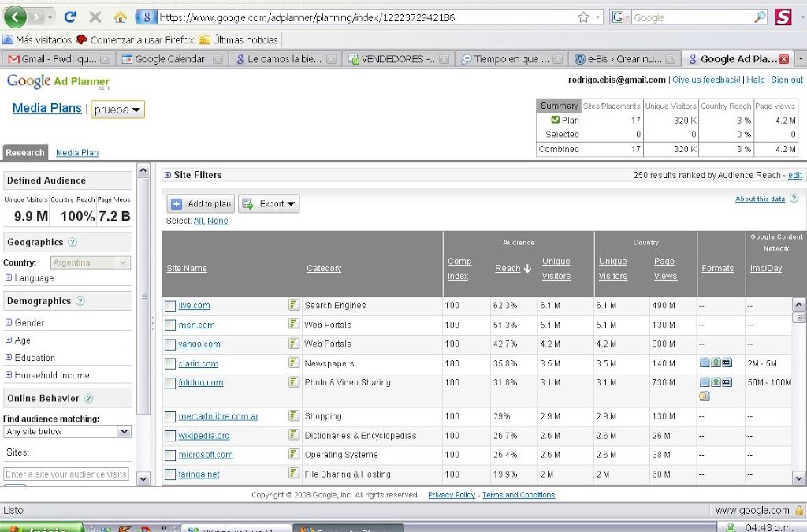
Task: Click the site details icon beside clarin.com
Action: (x=294, y=363)
